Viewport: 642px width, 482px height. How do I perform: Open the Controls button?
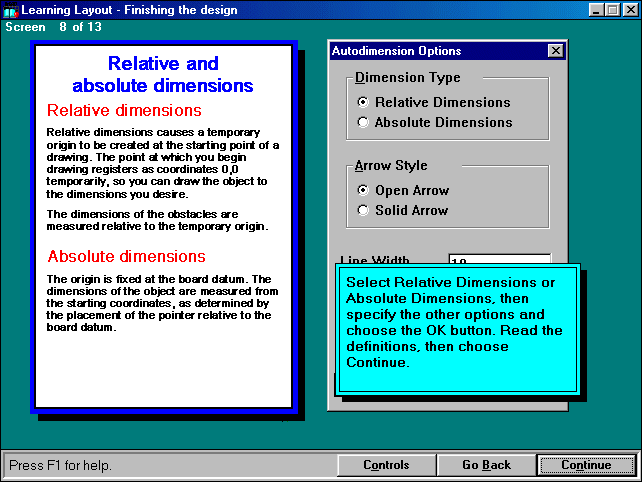pos(386,465)
